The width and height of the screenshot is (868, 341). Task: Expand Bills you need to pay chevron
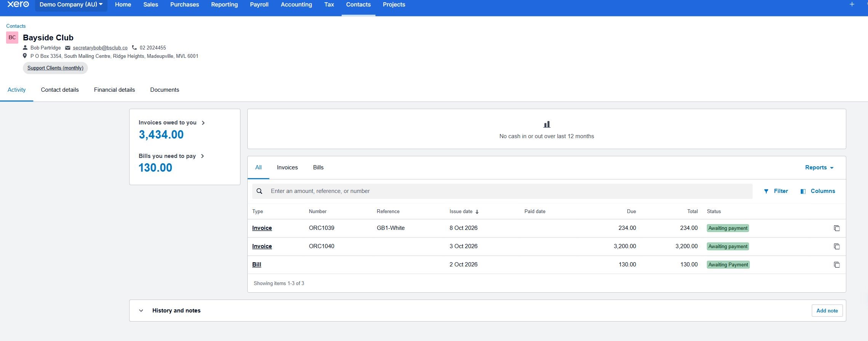202,156
